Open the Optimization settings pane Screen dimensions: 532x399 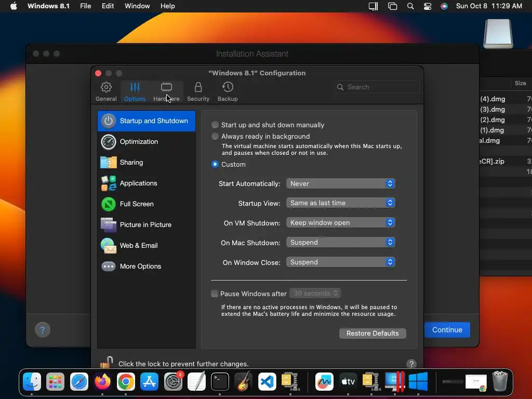coord(146,141)
